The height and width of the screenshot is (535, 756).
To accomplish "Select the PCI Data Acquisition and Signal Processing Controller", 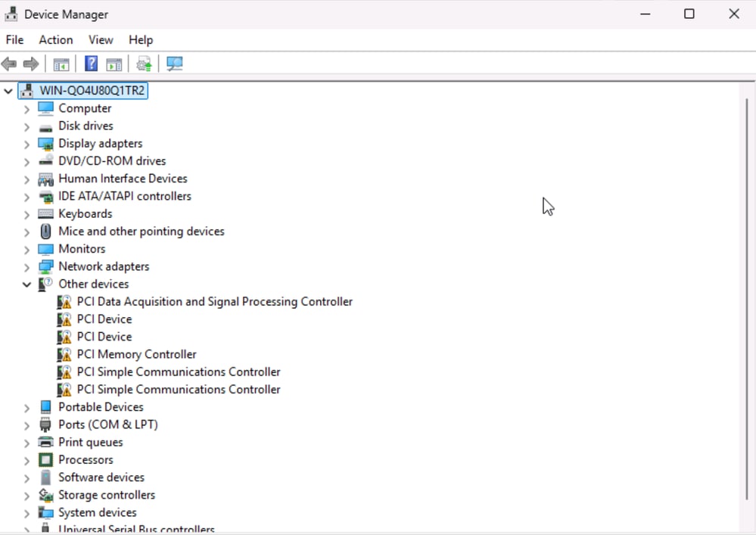I will click(215, 301).
